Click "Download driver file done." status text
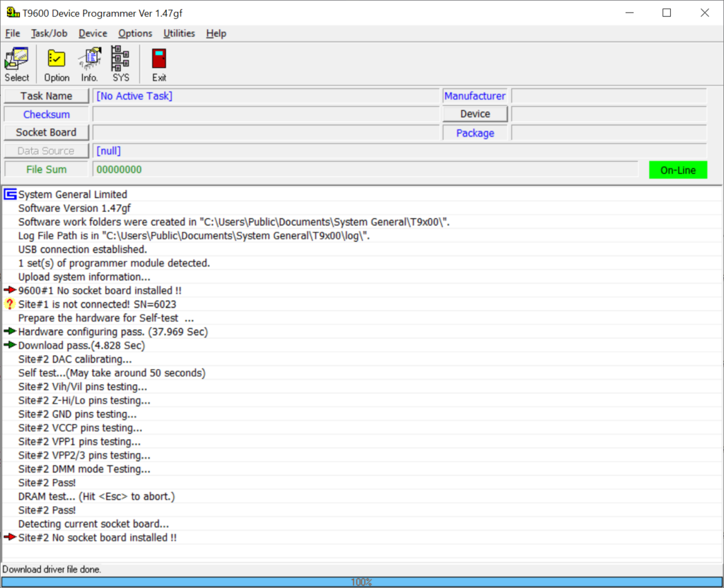This screenshot has width=724, height=588. point(51,569)
